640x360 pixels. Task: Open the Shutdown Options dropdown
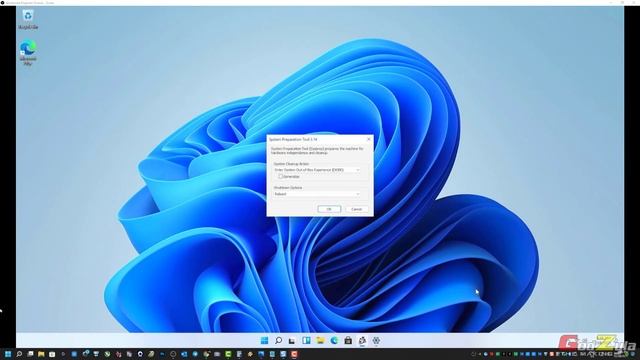pyautogui.click(x=317, y=194)
